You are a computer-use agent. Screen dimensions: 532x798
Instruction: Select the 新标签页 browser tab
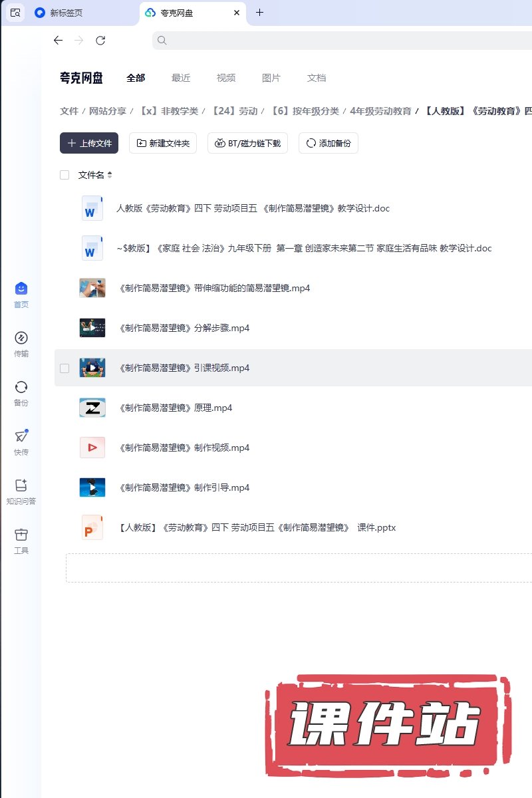tap(66, 13)
